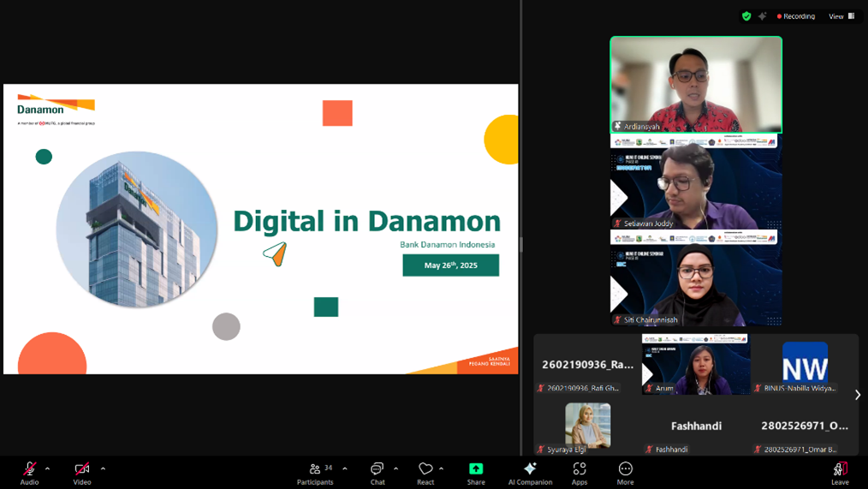Viewport: 868px width, 489px height.
Task: Click the shared Digital in Danamon slide
Action: (261, 229)
